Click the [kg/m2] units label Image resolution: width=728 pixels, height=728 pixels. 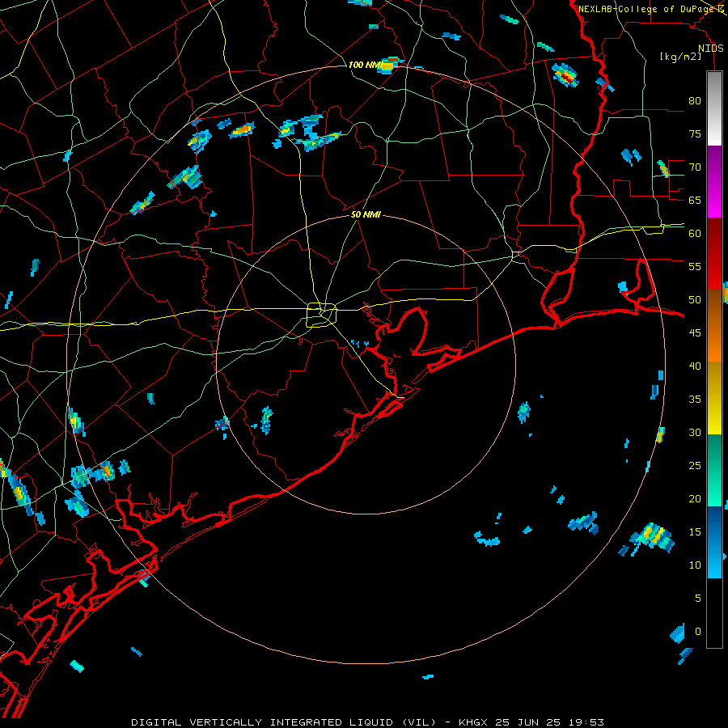pyautogui.click(x=680, y=57)
